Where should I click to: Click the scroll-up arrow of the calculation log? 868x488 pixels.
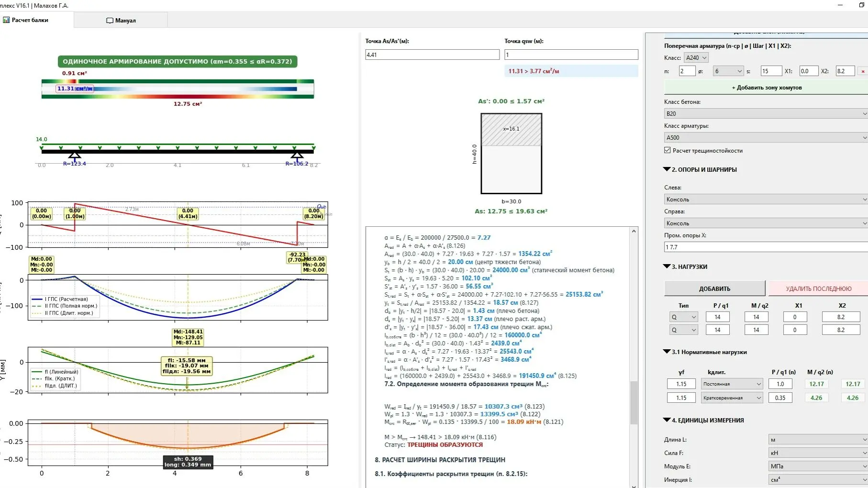pos(634,232)
